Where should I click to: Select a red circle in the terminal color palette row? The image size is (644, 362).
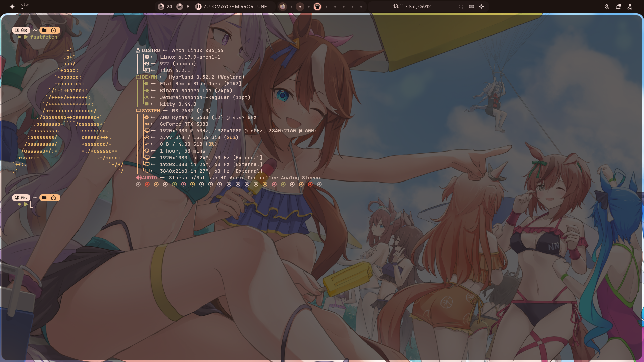[147, 184]
